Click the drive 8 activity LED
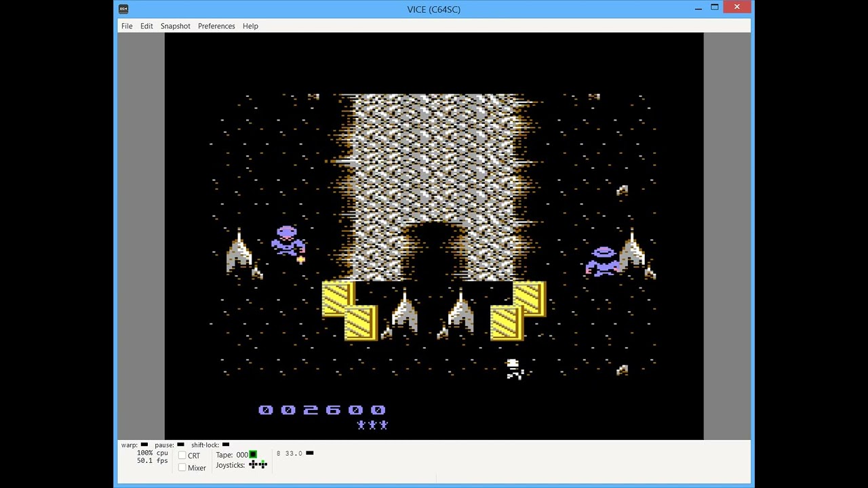The image size is (868, 488). coord(310,453)
